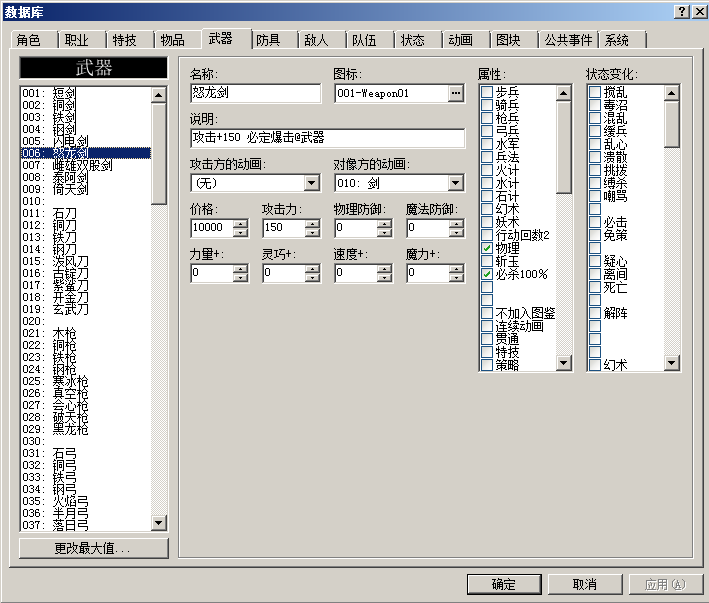Increase price spinner up arrow
The width and height of the screenshot is (709, 603).
click(241, 223)
